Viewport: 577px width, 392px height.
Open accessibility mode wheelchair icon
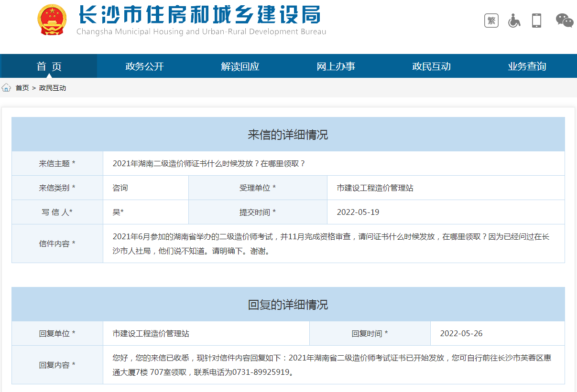514,21
